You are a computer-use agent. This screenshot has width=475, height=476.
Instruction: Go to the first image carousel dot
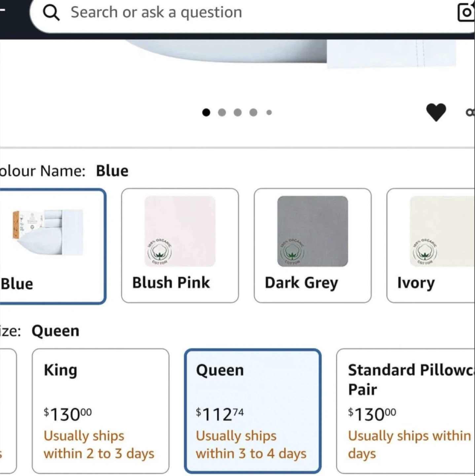pos(206,113)
